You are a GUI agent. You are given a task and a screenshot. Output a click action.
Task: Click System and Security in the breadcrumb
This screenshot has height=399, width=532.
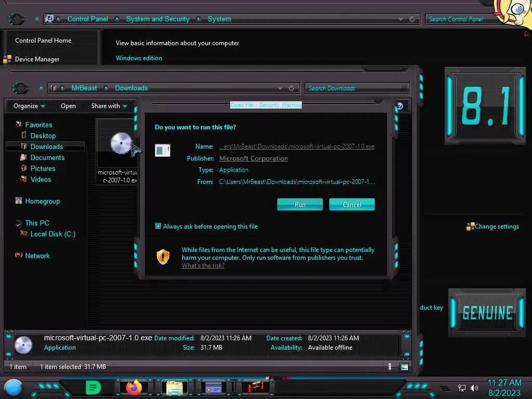click(158, 19)
